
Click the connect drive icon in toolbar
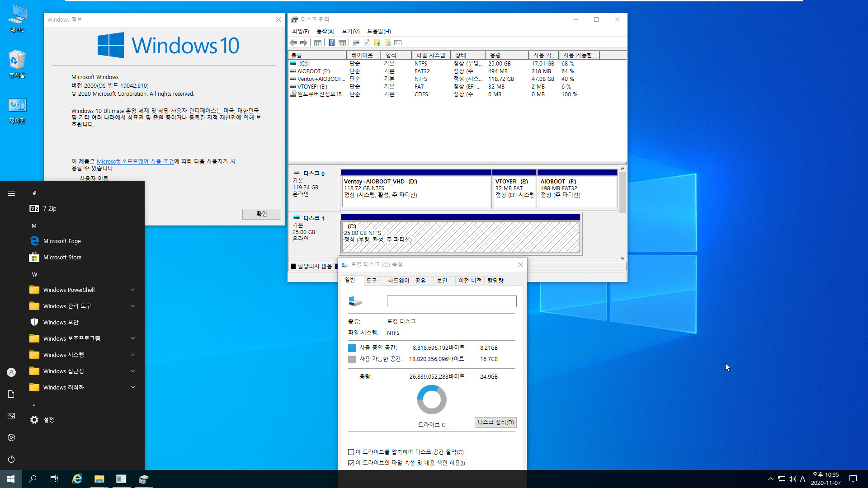coord(356,42)
